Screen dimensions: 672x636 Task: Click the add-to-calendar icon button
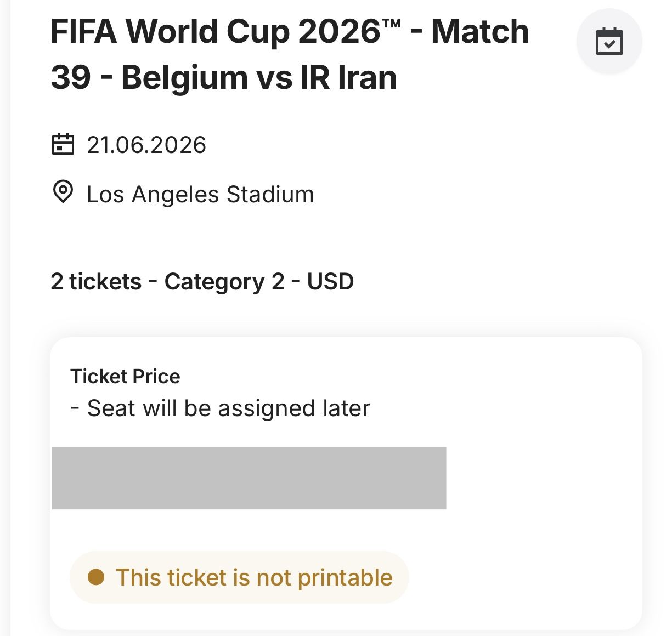point(609,41)
